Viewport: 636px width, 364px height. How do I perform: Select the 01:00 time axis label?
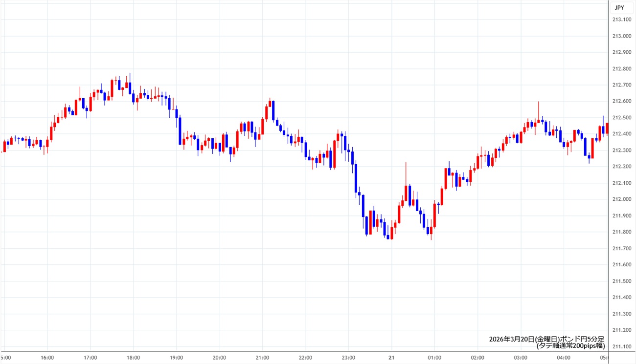434,357
